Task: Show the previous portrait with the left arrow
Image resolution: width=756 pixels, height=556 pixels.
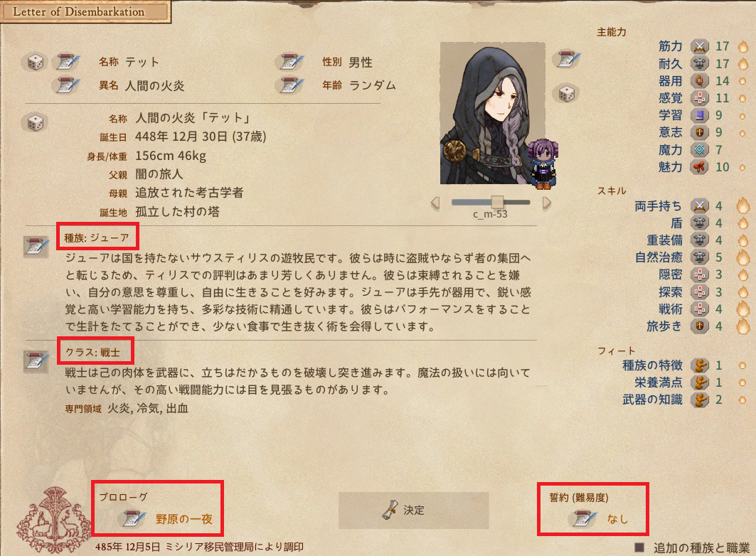Action: (x=435, y=203)
